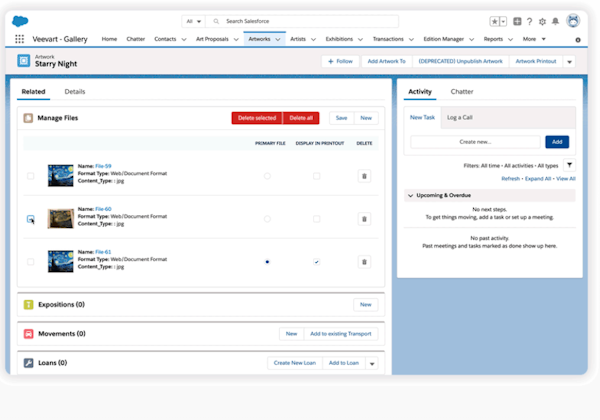Click the Help question mark icon

(x=529, y=21)
